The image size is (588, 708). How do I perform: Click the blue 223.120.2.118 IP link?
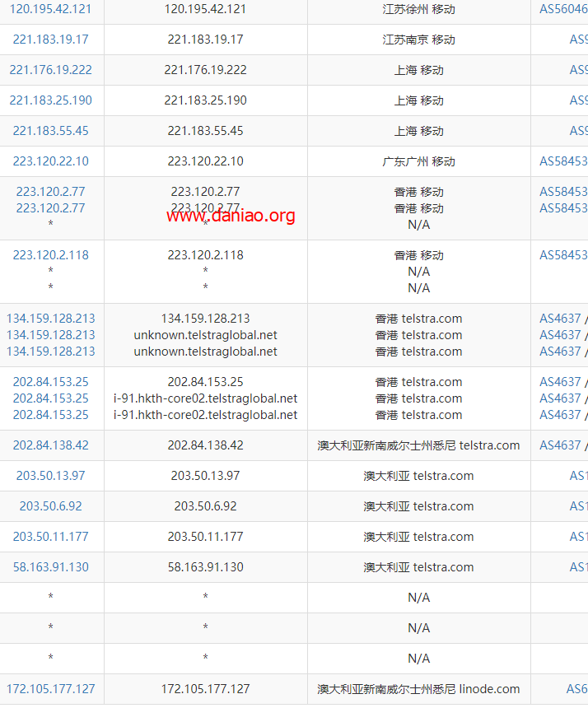pos(50,254)
